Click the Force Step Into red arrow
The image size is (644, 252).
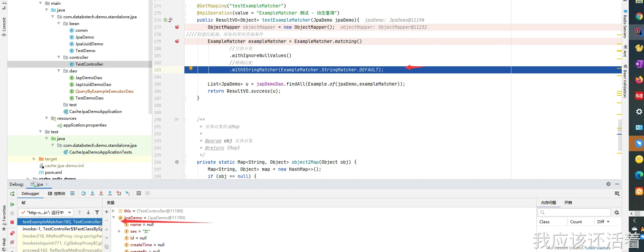click(101, 193)
